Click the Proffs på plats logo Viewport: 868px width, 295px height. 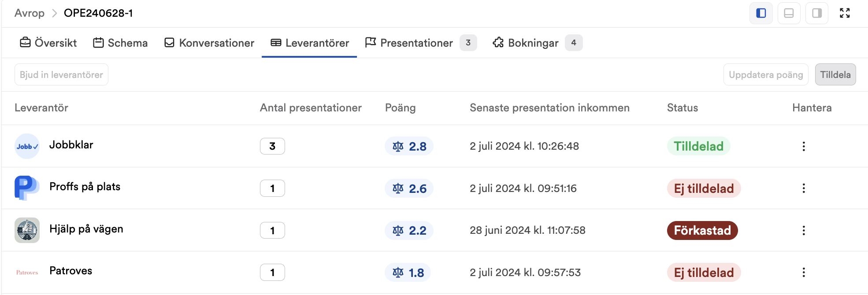coord(27,188)
